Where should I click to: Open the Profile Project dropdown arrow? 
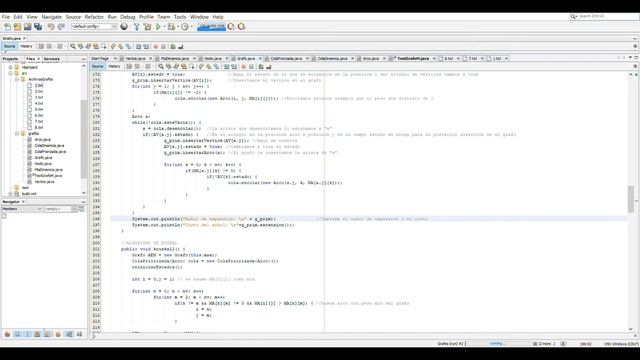click(x=191, y=27)
